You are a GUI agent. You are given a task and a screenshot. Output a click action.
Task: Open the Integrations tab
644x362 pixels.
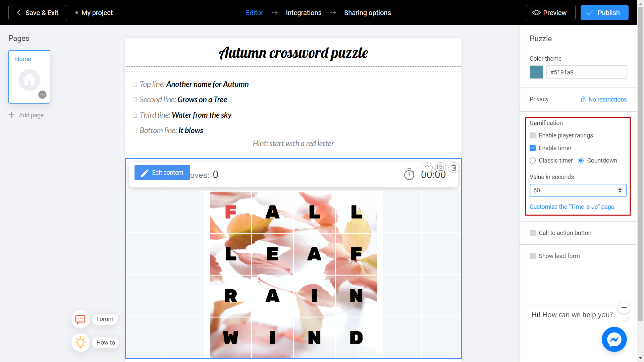tap(304, 13)
